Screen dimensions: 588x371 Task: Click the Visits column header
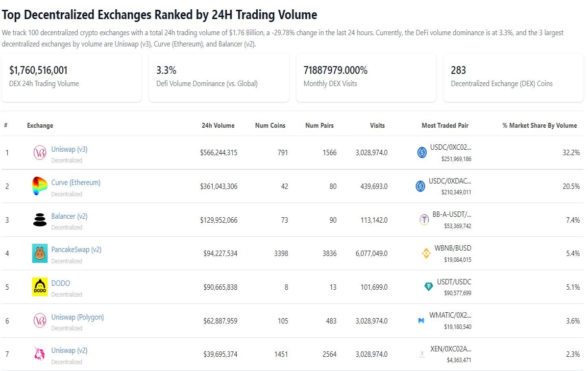click(x=377, y=125)
